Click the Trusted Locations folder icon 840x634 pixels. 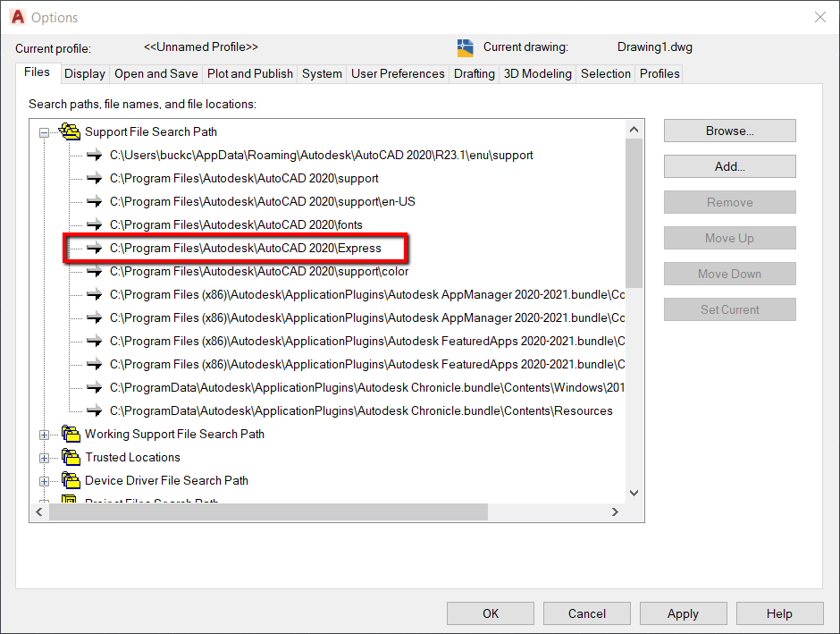tap(71, 457)
